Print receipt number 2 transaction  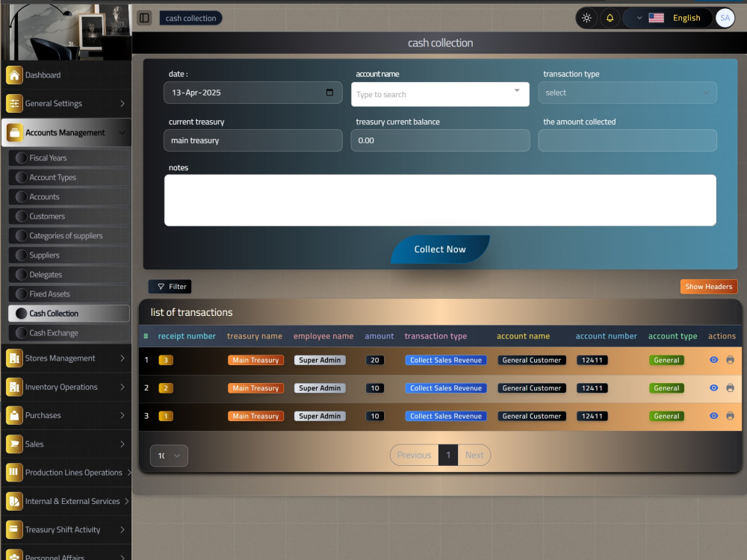point(730,388)
